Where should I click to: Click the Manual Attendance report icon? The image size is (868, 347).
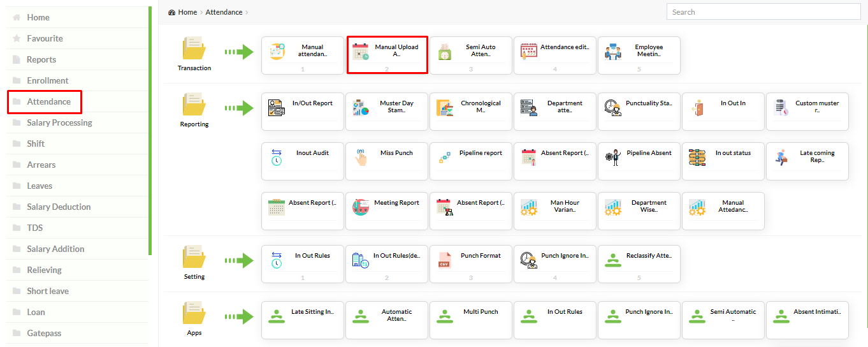tap(697, 207)
